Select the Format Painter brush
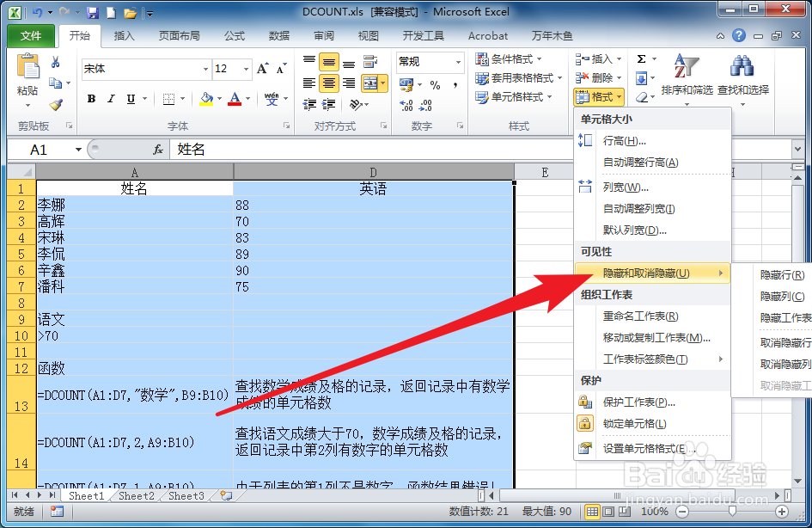The width and height of the screenshot is (812, 528). tap(56, 104)
